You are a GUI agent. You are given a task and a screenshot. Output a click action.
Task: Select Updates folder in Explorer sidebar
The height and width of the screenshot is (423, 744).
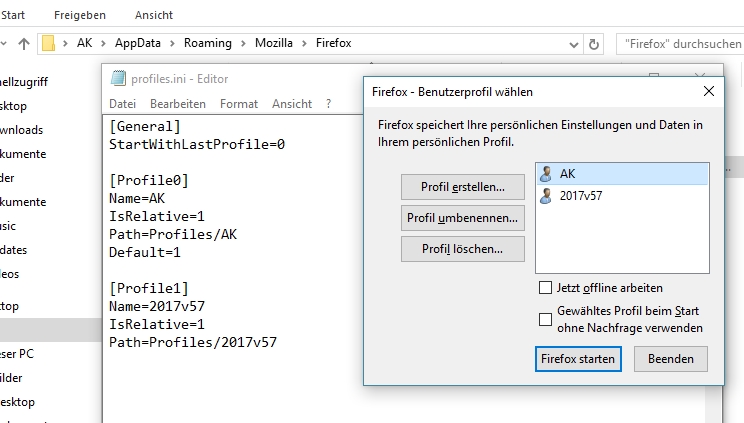click(13, 250)
